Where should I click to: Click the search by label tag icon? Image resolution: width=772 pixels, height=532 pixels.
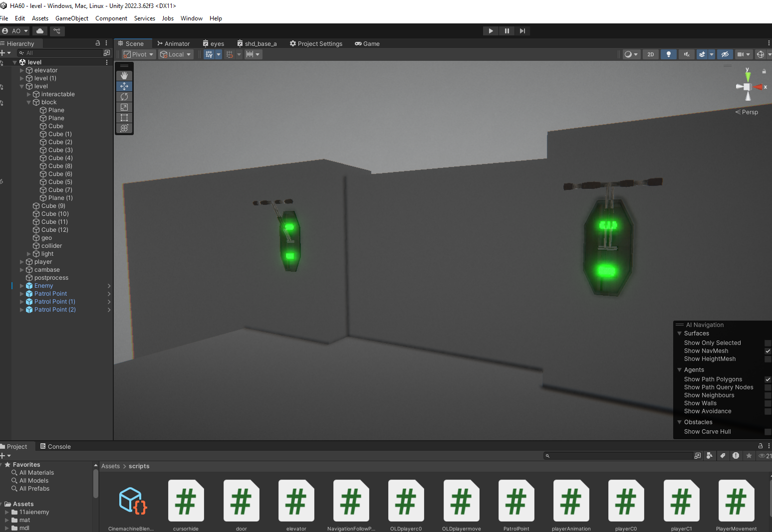[723, 456]
